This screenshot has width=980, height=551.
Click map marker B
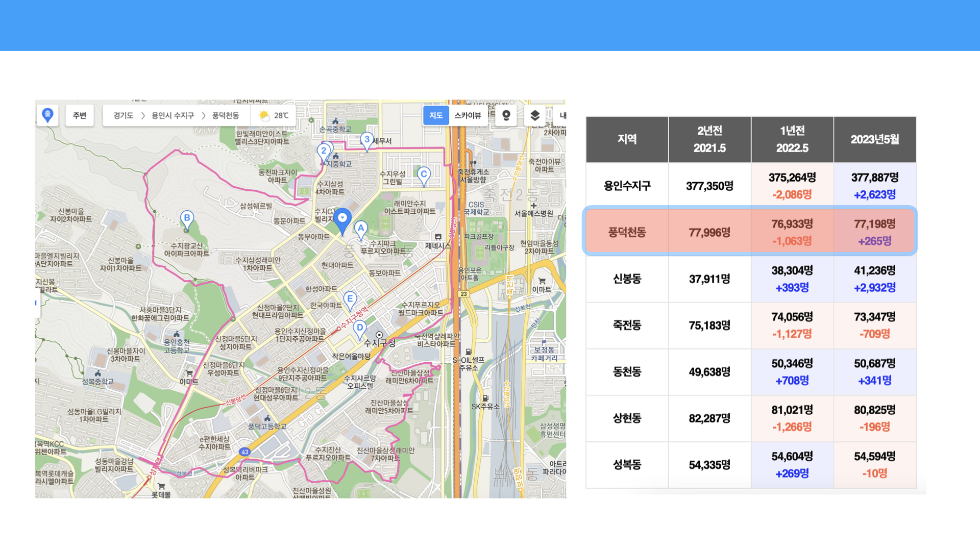pyautogui.click(x=187, y=219)
